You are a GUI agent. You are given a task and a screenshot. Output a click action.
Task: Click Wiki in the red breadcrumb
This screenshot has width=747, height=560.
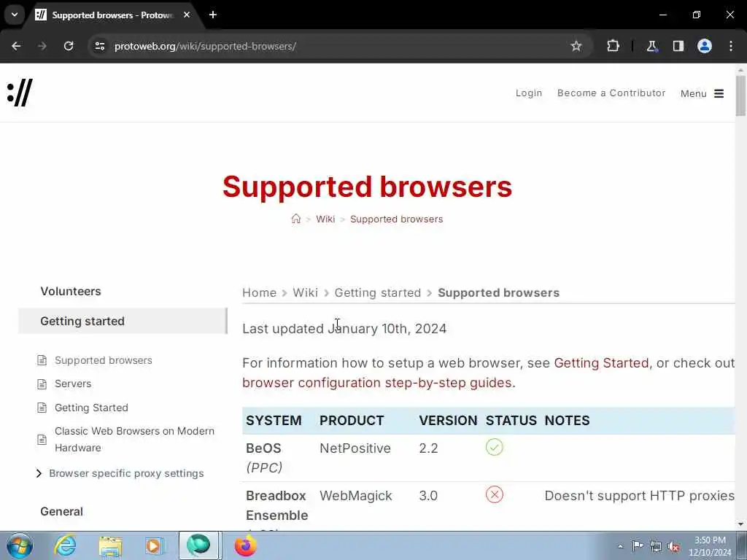[325, 219]
